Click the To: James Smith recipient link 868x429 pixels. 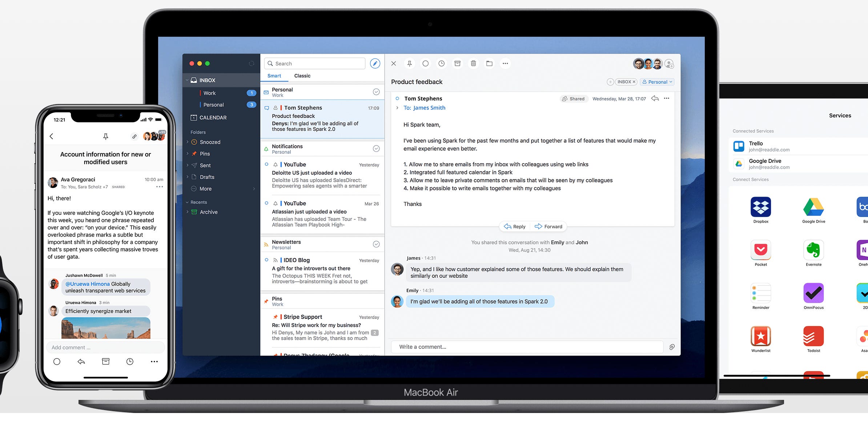(x=425, y=108)
